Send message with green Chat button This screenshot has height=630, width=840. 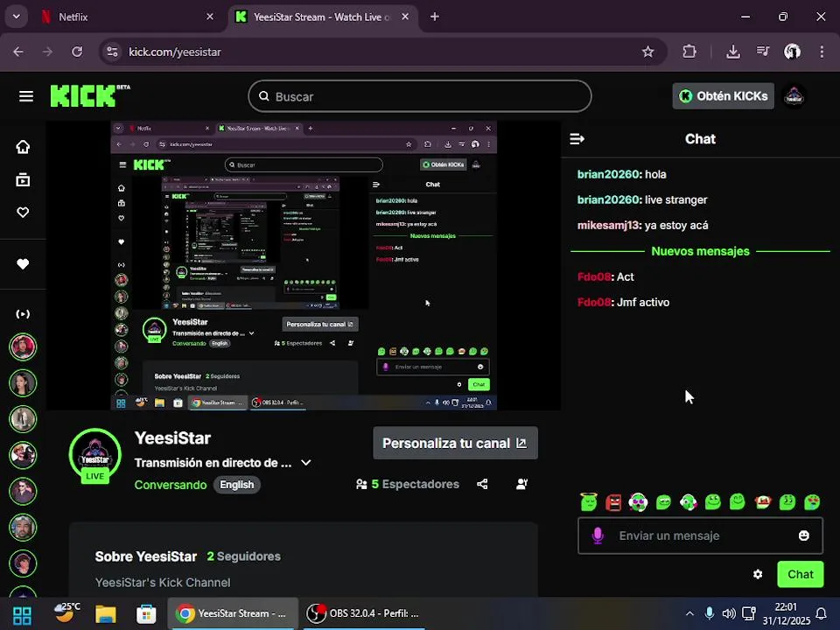point(801,574)
